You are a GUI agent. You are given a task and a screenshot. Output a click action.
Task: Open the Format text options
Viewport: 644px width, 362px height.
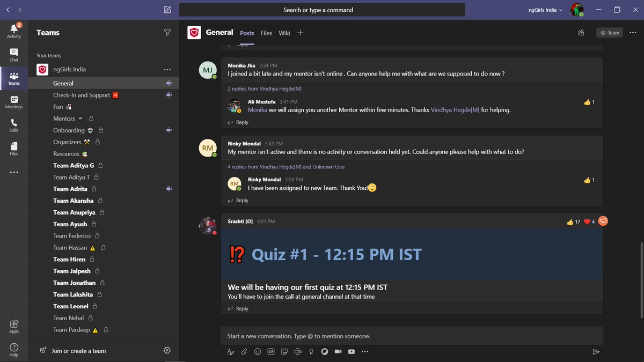click(x=231, y=352)
